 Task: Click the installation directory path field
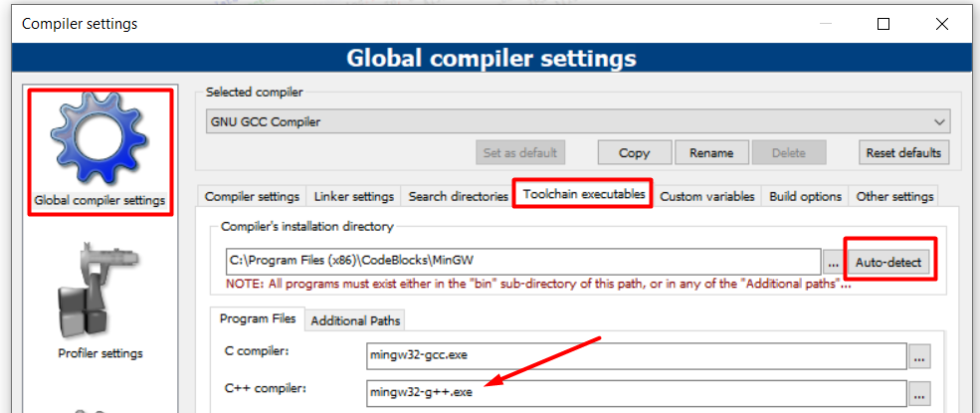[522, 263]
